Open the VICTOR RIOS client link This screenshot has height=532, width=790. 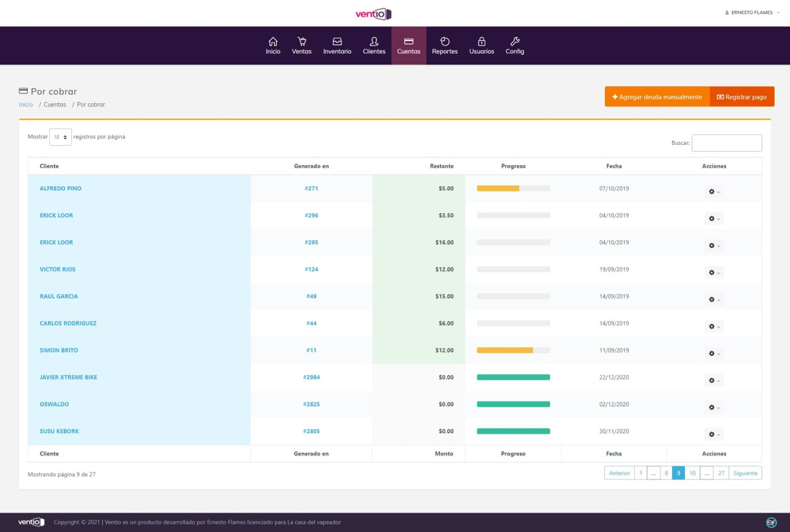57,269
